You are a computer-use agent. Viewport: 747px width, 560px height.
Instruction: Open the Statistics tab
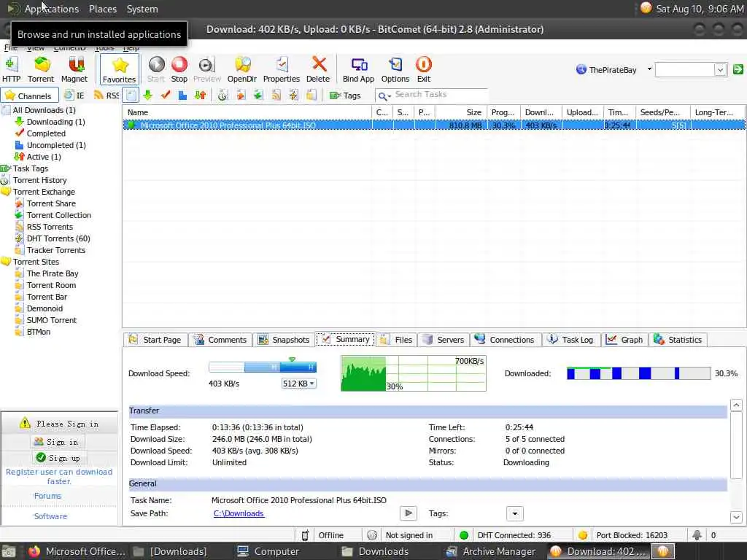678,340
